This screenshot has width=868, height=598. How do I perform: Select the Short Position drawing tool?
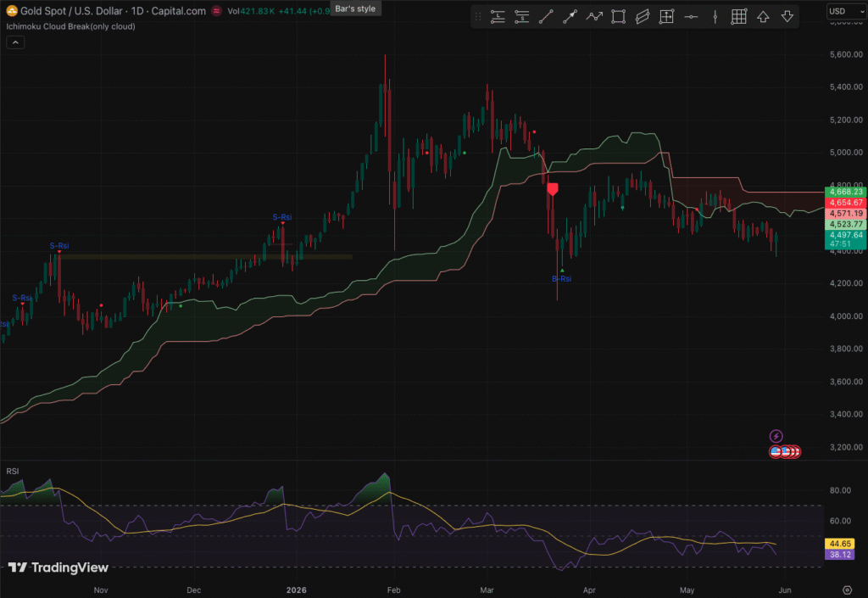coord(521,17)
